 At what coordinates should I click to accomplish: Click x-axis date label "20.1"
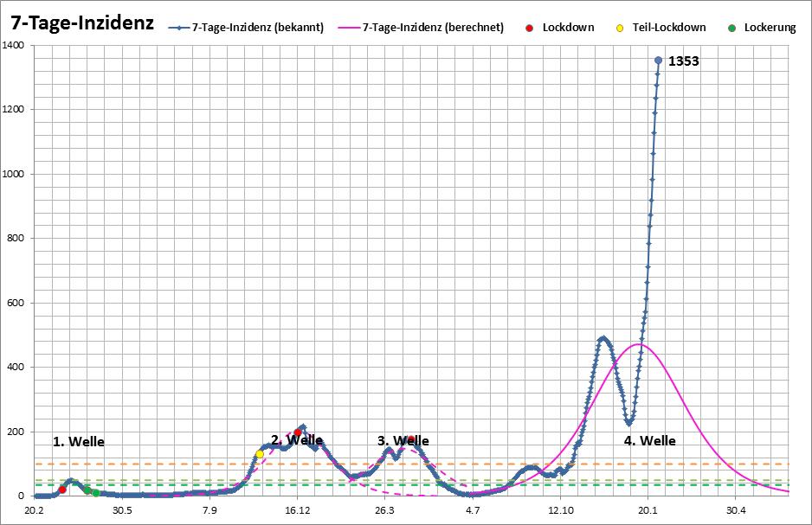click(x=648, y=510)
